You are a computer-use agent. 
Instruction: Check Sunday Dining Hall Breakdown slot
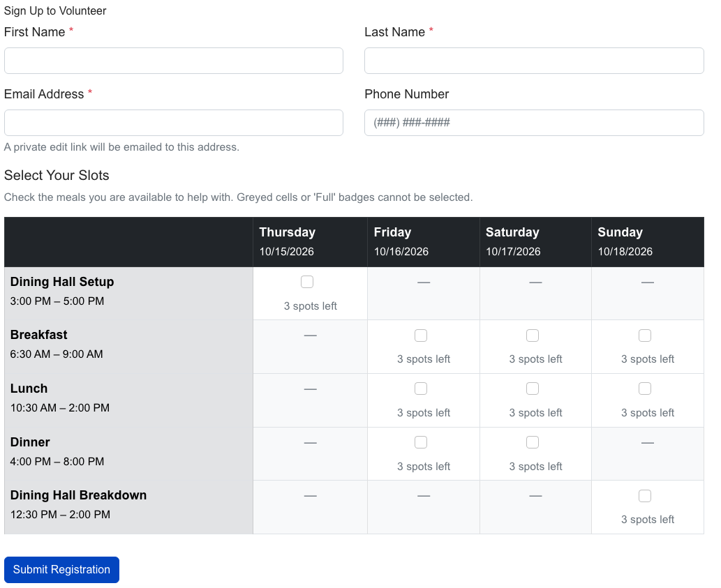[x=645, y=496]
